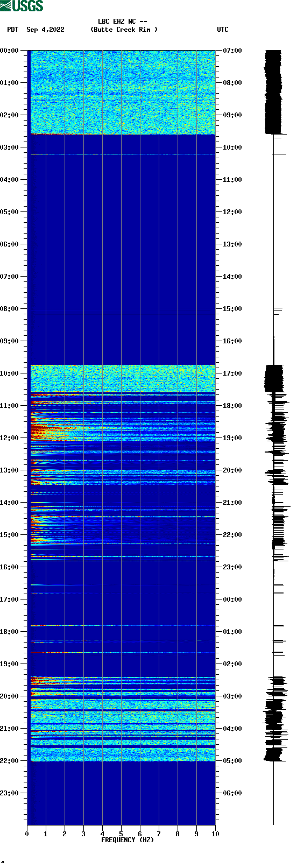Click the 06:00 UTC time label

pyautogui.click(x=232, y=793)
